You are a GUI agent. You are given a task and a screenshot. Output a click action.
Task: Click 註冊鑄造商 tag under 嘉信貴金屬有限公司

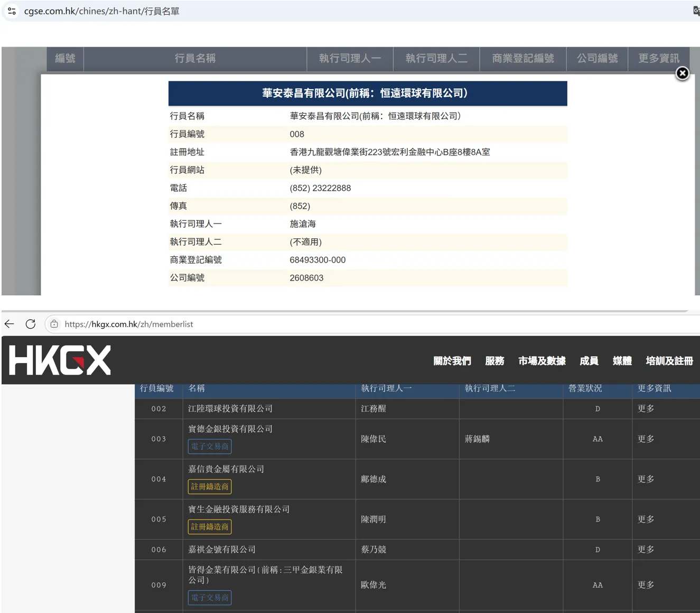tap(210, 487)
